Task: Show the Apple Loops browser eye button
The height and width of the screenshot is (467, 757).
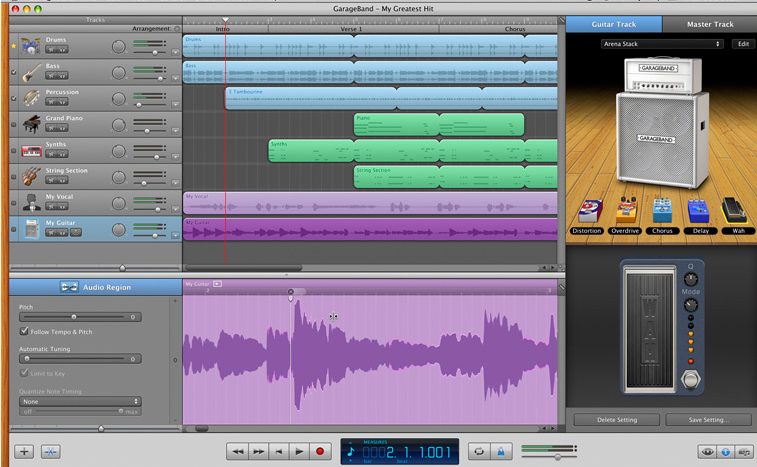Action: tap(707, 452)
